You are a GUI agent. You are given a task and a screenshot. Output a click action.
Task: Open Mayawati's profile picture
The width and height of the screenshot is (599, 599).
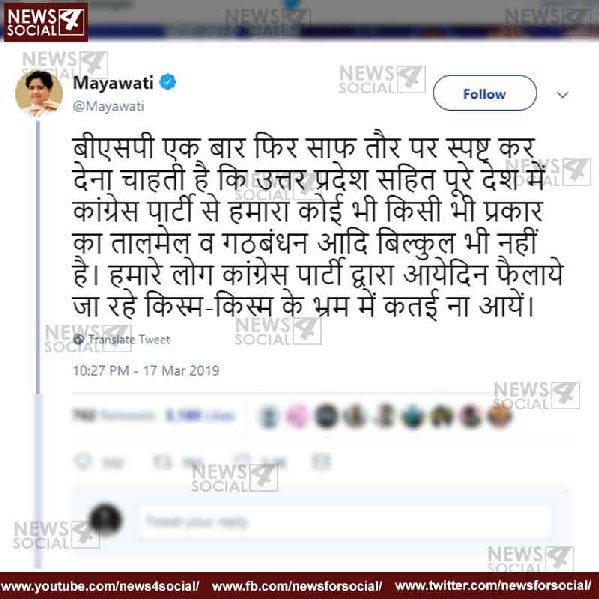pyautogui.click(x=39, y=94)
